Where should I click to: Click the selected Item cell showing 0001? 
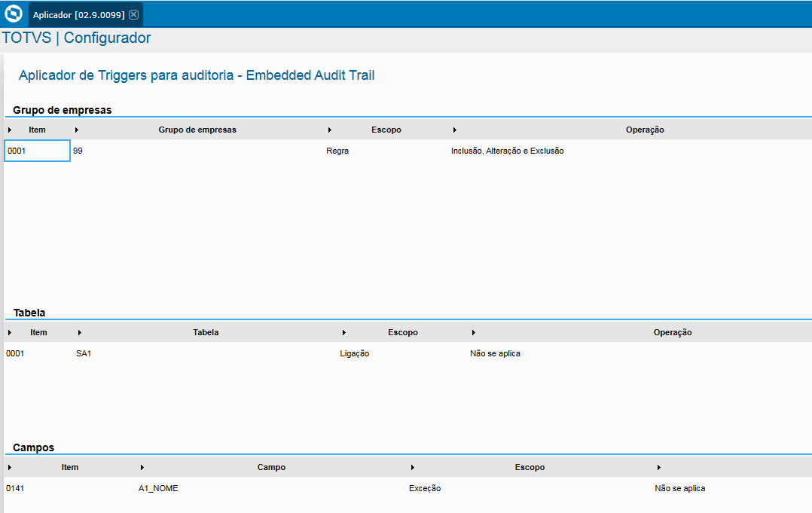(37, 151)
